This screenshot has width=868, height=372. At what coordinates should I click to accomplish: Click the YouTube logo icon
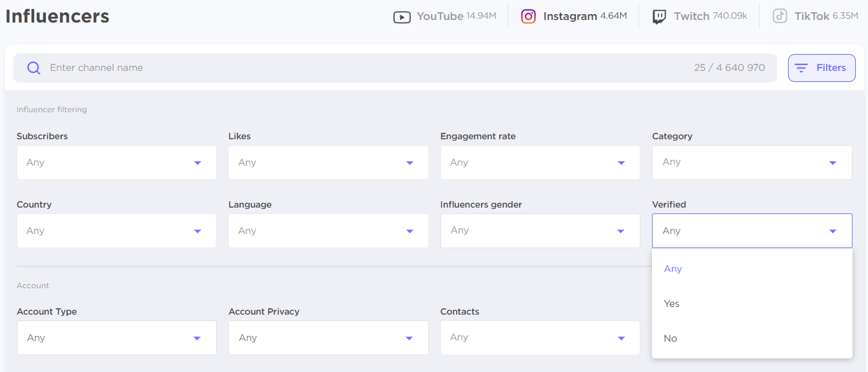pyautogui.click(x=402, y=17)
